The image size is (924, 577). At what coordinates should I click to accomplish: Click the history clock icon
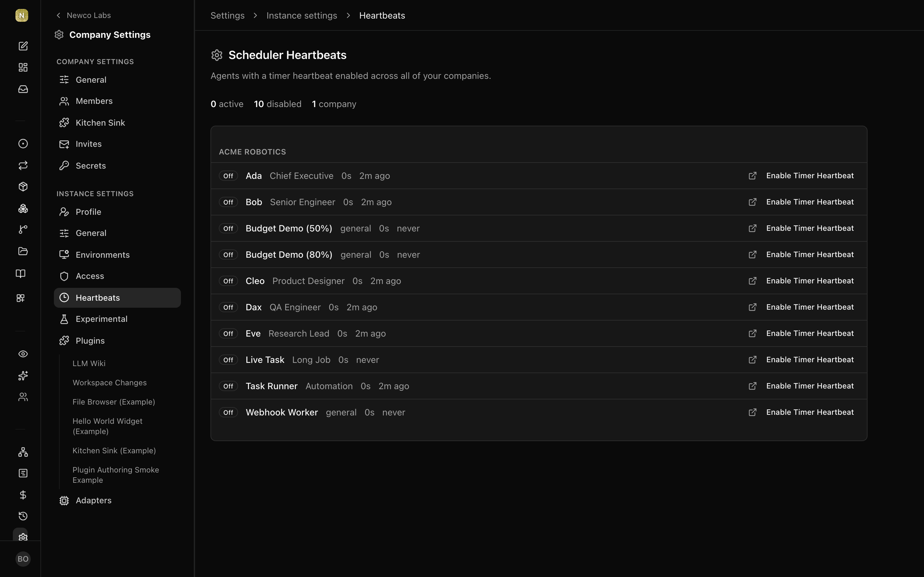pyautogui.click(x=23, y=516)
